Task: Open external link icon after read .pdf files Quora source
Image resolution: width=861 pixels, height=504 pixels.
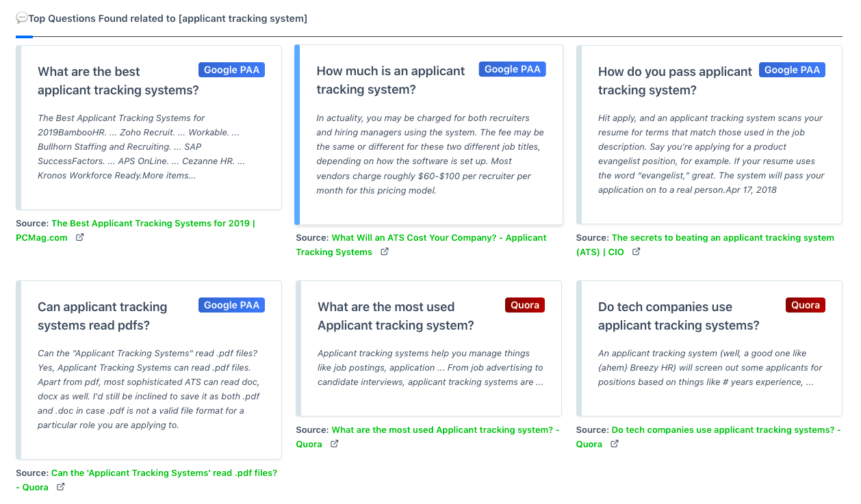Action: (x=61, y=488)
